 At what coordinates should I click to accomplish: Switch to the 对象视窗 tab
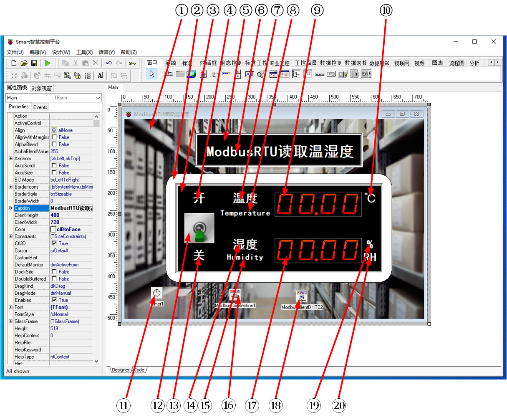(42, 88)
